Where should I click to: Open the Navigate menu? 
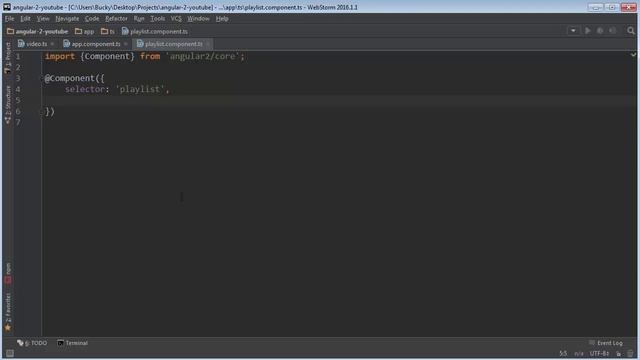click(x=67, y=19)
